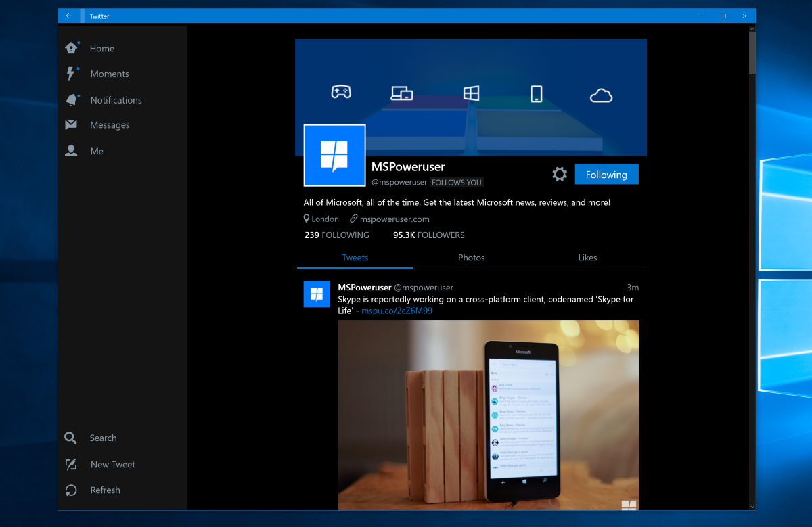
Task: Click the London location text
Action: 325,219
